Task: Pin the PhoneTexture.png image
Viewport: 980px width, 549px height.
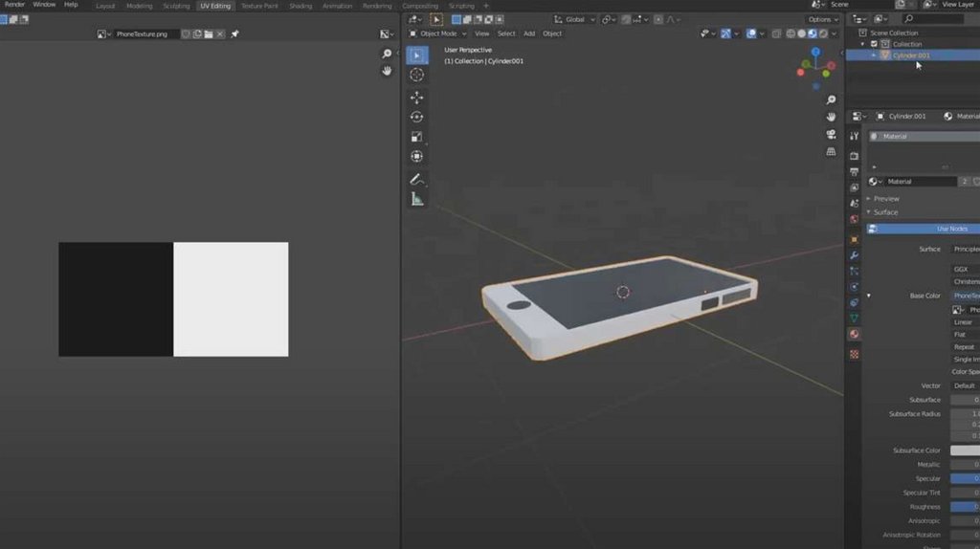Action: tap(235, 33)
